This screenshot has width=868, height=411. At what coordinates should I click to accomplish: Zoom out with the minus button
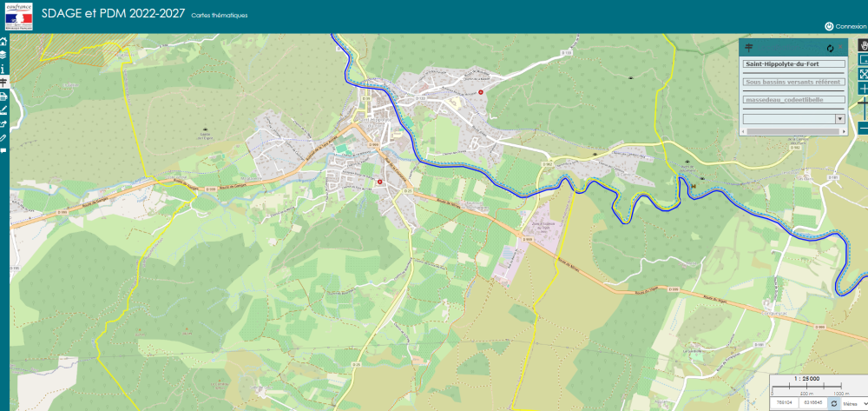pyautogui.click(x=863, y=128)
